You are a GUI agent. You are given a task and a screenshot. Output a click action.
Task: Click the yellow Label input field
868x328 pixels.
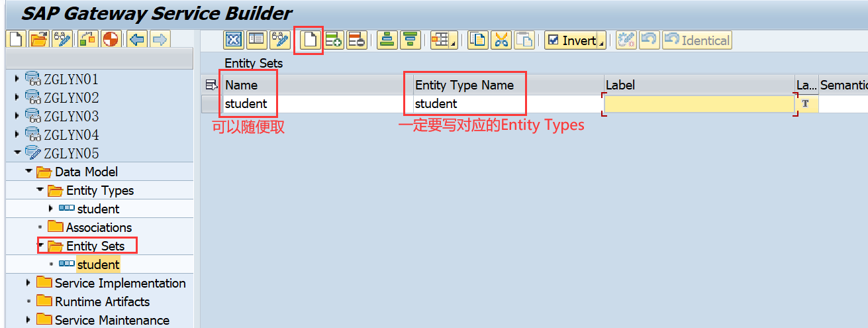click(x=699, y=104)
